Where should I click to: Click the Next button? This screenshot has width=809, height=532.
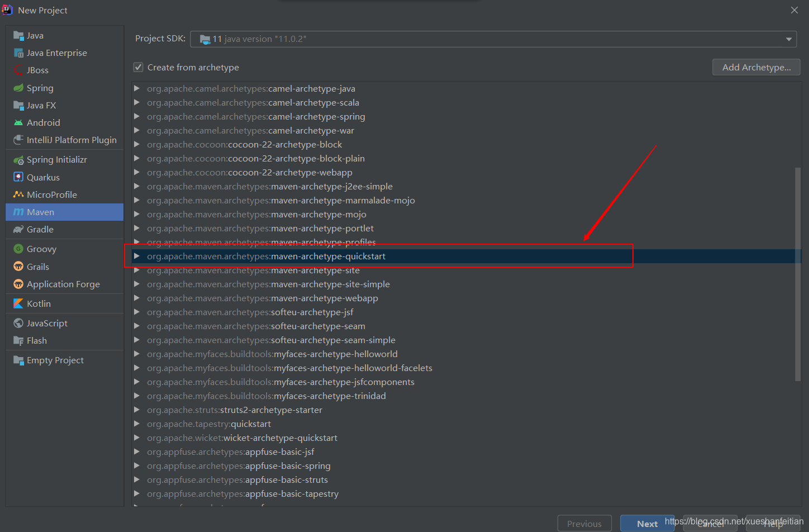coord(647,524)
